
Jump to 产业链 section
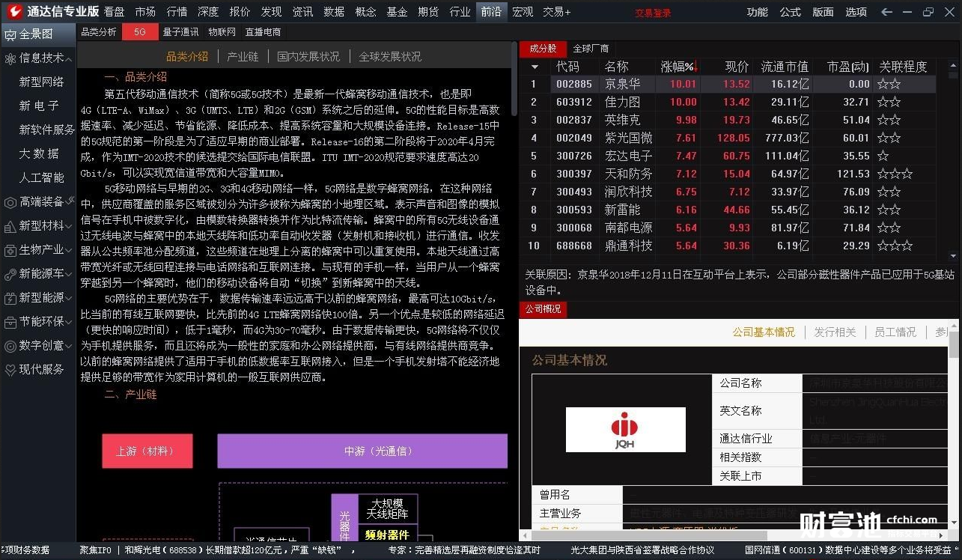(243, 57)
